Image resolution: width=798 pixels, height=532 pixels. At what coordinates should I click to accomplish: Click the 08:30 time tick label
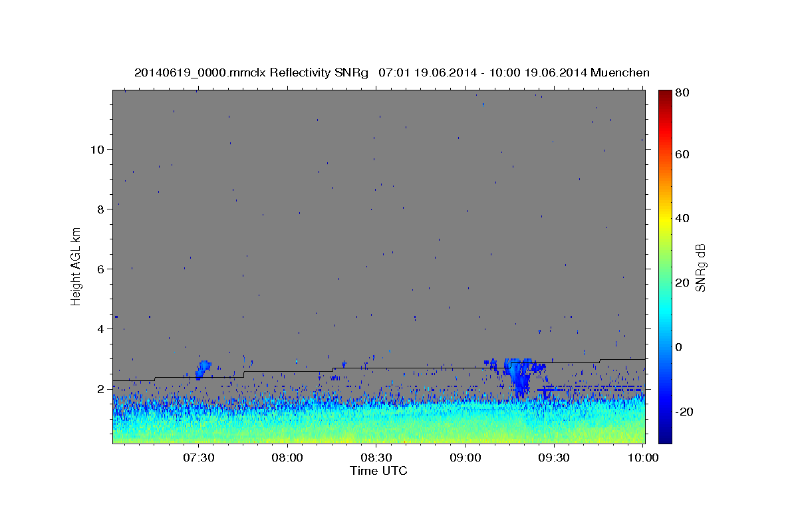click(376, 458)
